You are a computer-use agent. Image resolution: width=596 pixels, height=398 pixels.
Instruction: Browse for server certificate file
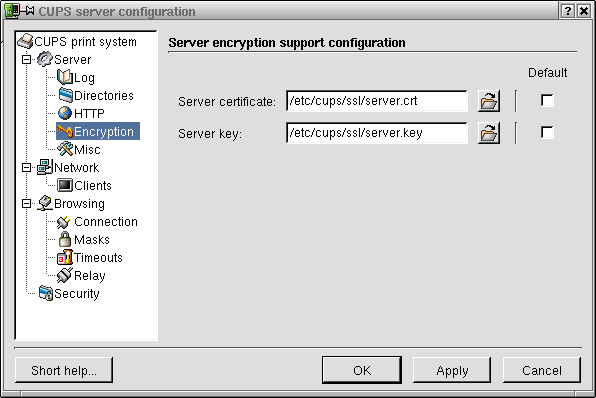click(x=488, y=101)
